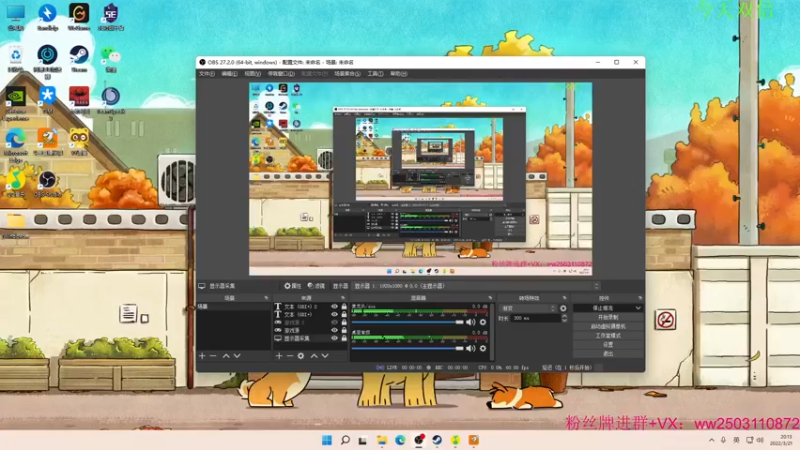Open OBS 设置 settings button

[x=608, y=345]
